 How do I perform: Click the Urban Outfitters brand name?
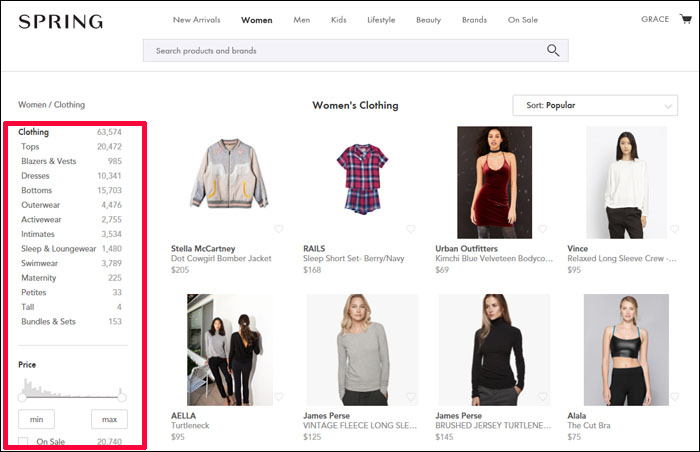click(467, 248)
